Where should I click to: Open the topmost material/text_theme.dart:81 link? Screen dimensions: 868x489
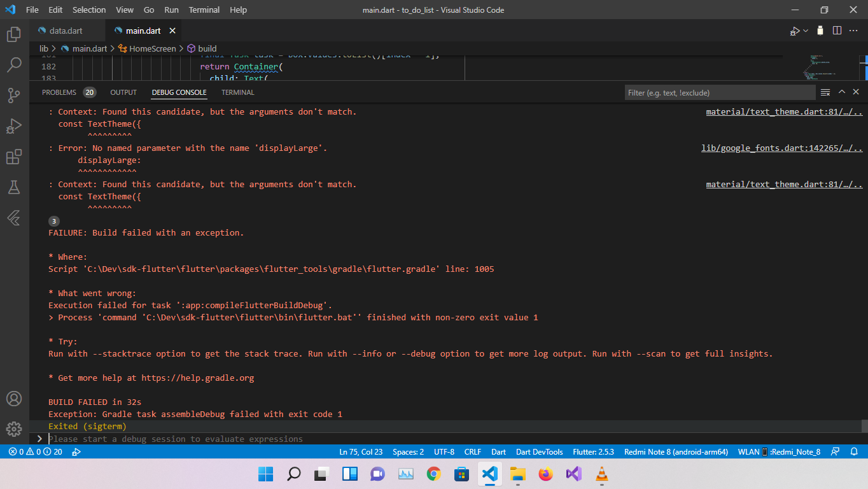click(784, 111)
